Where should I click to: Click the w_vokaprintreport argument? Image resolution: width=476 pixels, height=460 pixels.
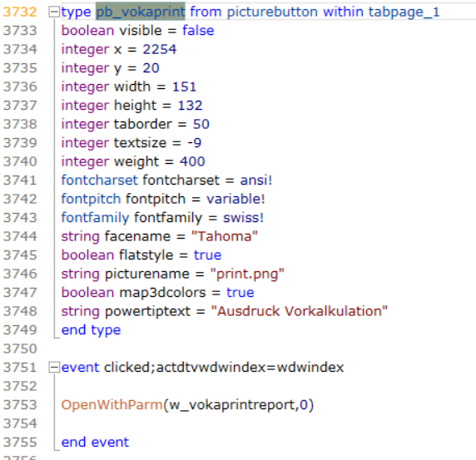tap(233, 405)
